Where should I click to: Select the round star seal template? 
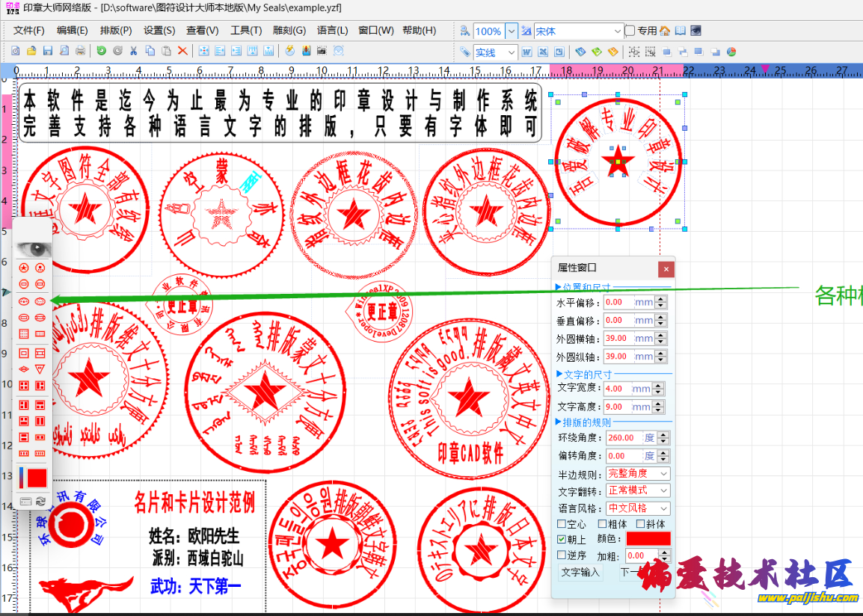pyautogui.click(x=24, y=268)
